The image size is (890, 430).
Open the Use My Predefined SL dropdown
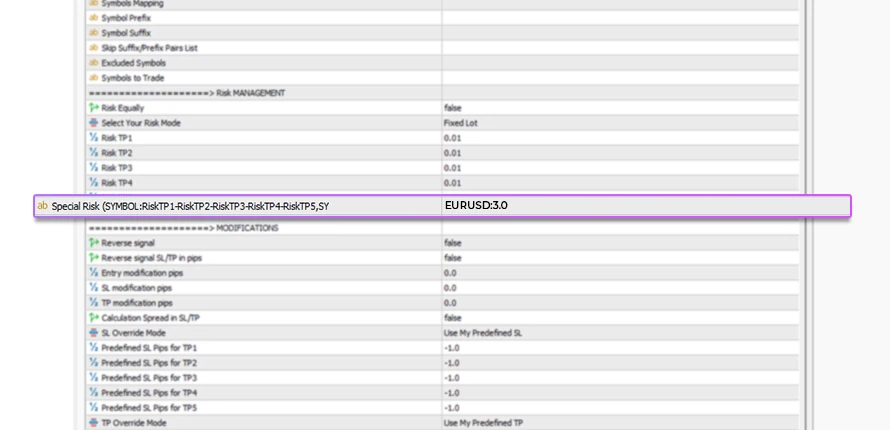482,332
